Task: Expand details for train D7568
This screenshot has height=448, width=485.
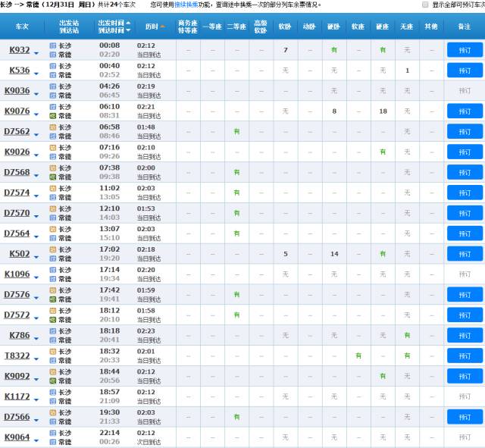Action: point(36,176)
